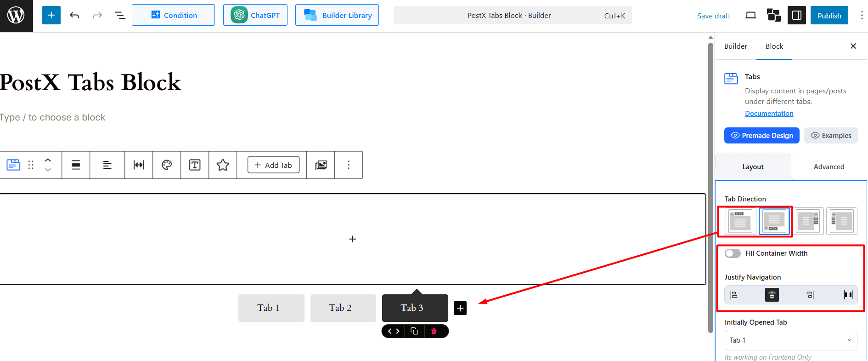Open the Initially Opened Tab dropdown
Viewport: 868px width, 361px height.
coord(790,340)
